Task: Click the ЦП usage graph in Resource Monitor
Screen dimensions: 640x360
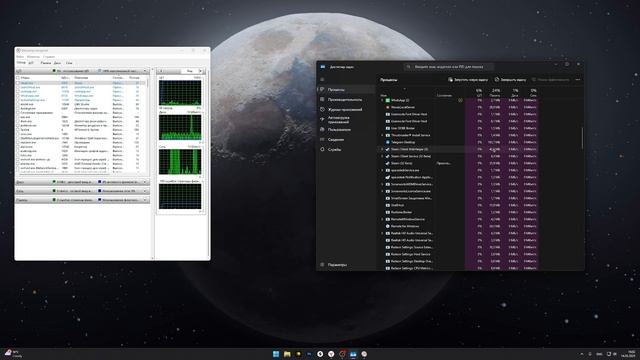Action: 180,93
